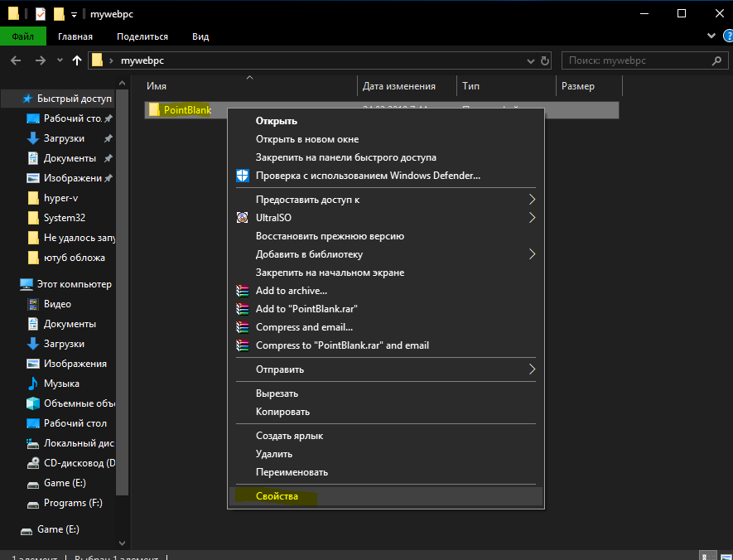Image resolution: width=733 pixels, height=560 pixels.
Task: Click the Локальный диск drive icon
Action: [33, 443]
